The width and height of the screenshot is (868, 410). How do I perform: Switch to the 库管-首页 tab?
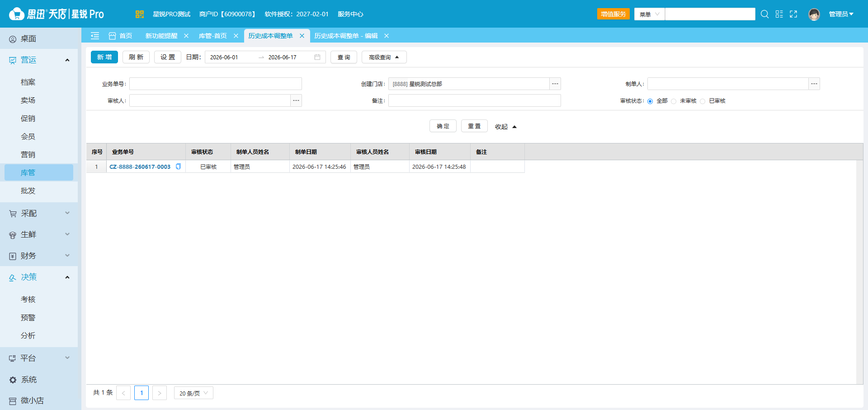click(213, 36)
